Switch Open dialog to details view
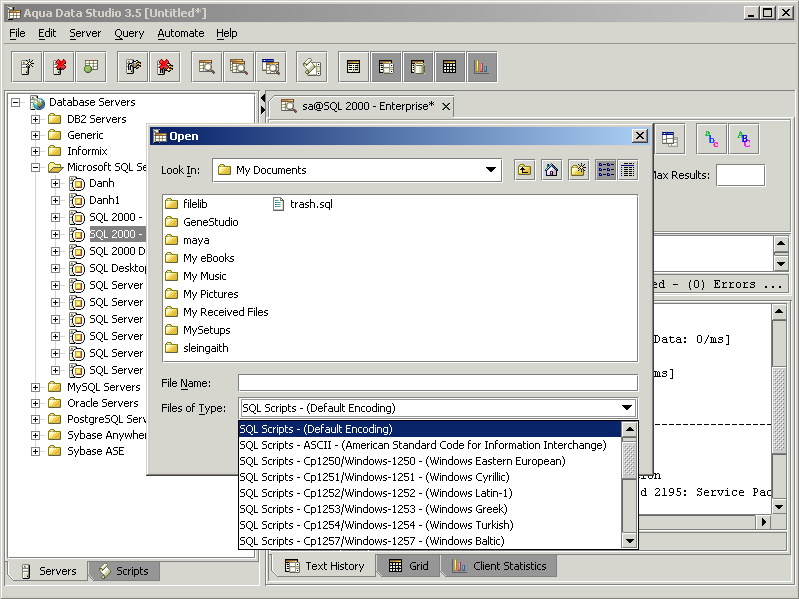 click(x=628, y=170)
